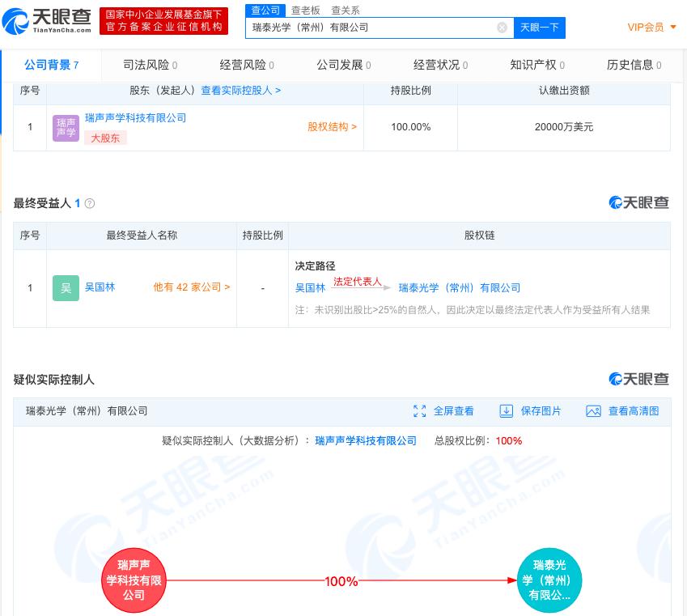Screen dimensions: 687x616
Task: Click the TianYanCha logo in the header
Action: click(46, 20)
